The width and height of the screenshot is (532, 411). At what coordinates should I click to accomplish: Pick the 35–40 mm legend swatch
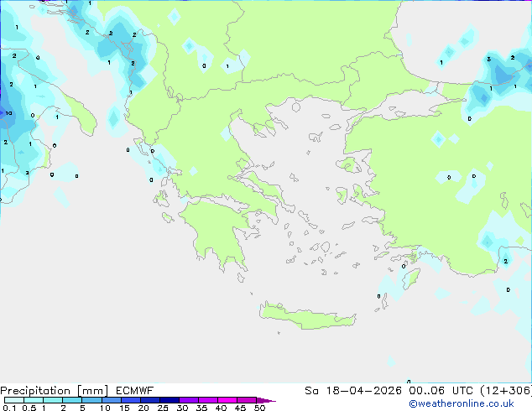pos(207,400)
